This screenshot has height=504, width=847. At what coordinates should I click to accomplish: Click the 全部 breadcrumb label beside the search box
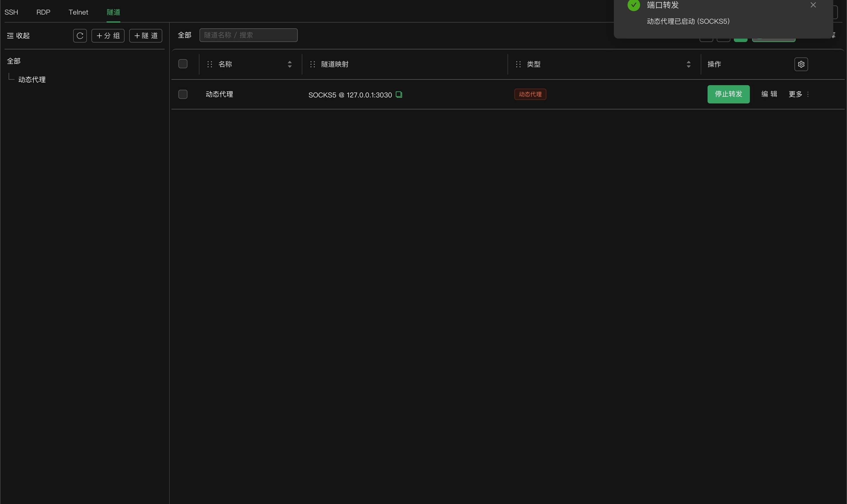click(x=185, y=35)
